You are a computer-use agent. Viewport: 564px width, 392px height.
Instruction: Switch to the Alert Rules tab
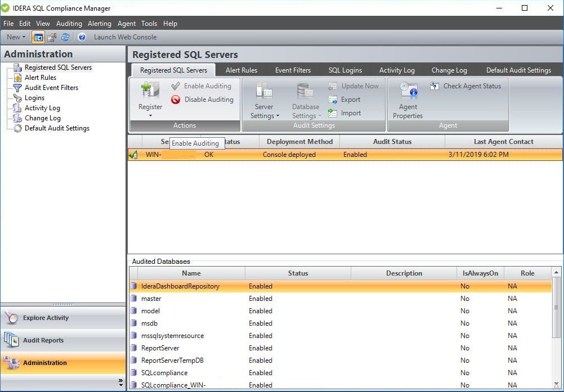coord(241,70)
